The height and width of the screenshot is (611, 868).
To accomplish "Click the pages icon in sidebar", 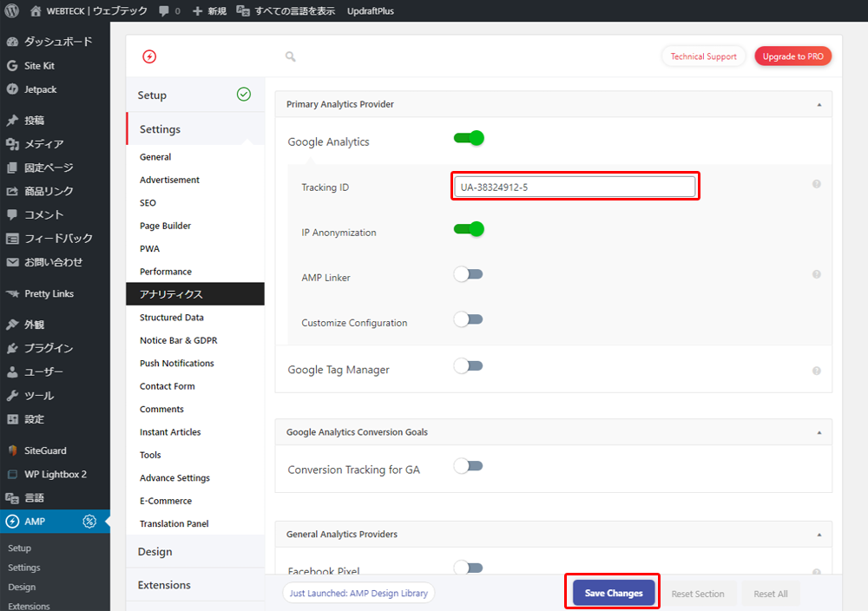I will coord(12,168).
